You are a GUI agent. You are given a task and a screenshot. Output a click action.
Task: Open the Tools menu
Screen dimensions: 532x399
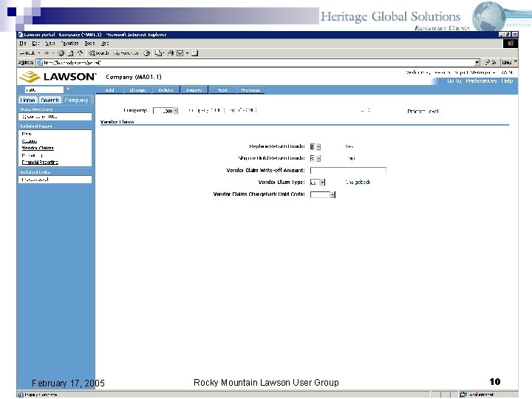pos(89,44)
